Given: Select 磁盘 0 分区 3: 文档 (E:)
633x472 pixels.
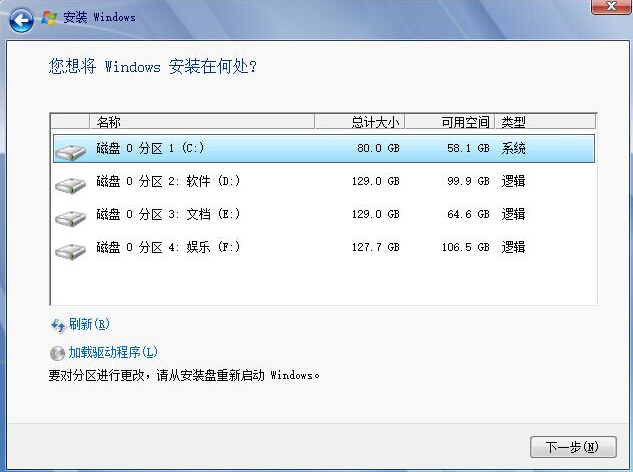Looking at the screenshot, I should (x=324, y=214).
